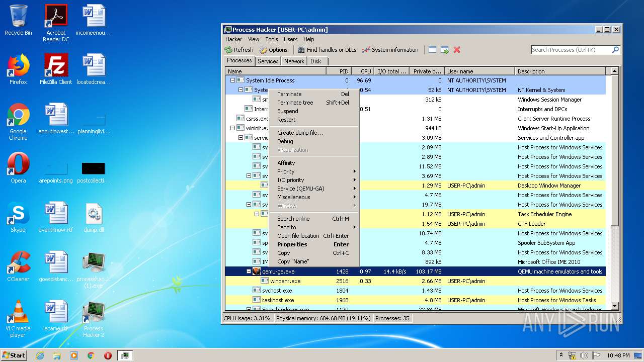Select dump.dll desktop file
The width and height of the screenshot is (644, 362).
pyautogui.click(x=94, y=217)
